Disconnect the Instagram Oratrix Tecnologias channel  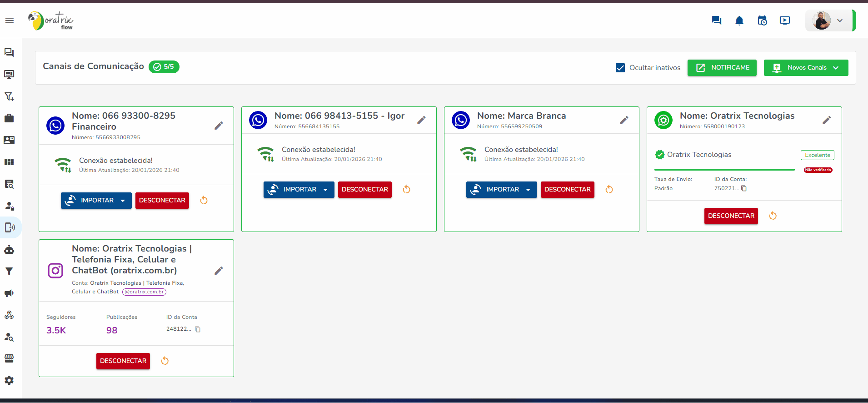[123, 361]
